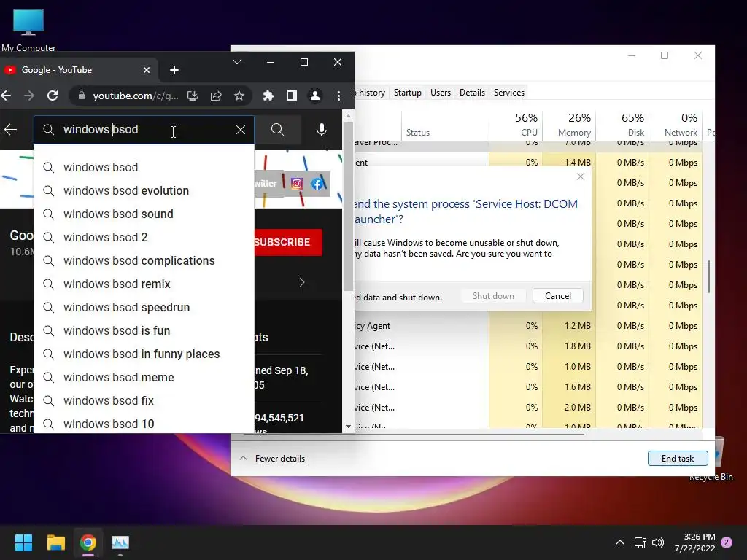Open File Explorer from the taskbar
This screenshot has height=560, width=747.
[x=55, y=542]
